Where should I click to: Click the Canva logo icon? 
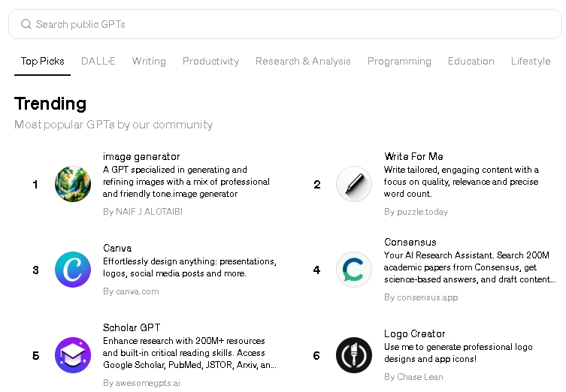pyautogui.click(x=73, y=270)
